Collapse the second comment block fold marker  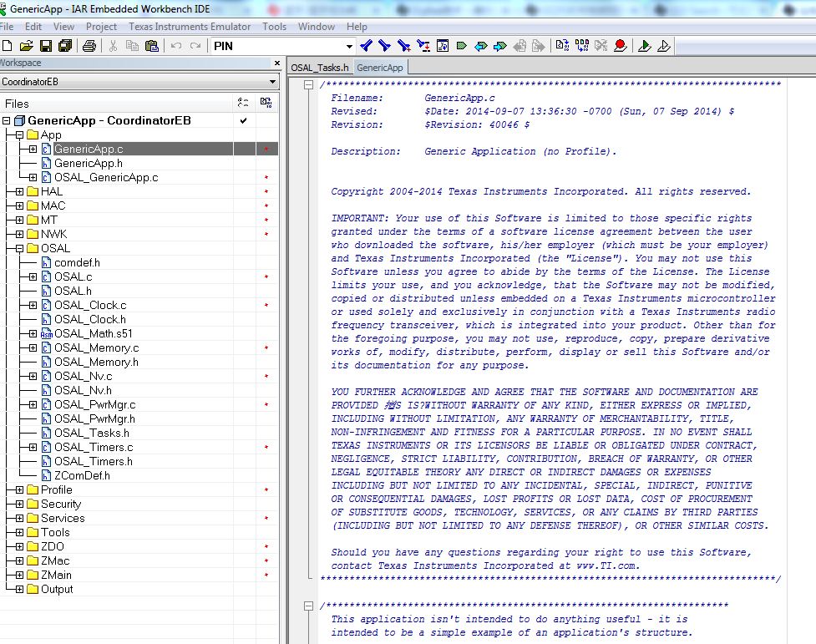(308, 606)
